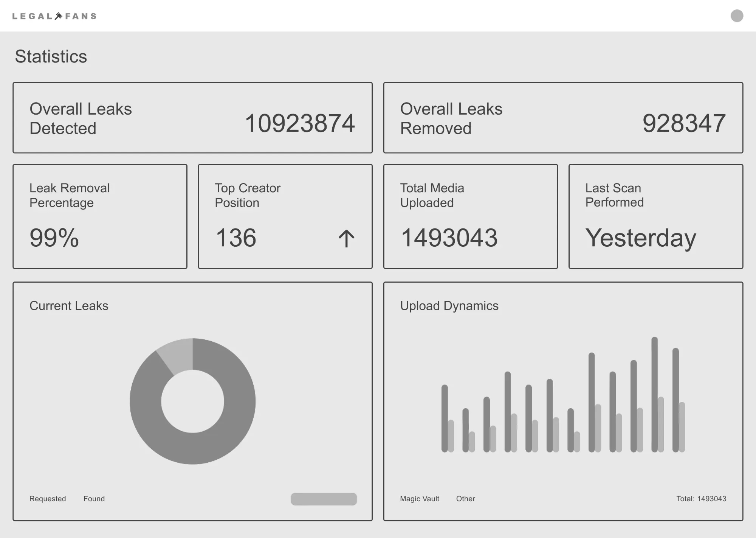Viewport: 756px width, 538px height.
Task: Click the up arrow beside position 136
Action: click(x=346, y=239)
